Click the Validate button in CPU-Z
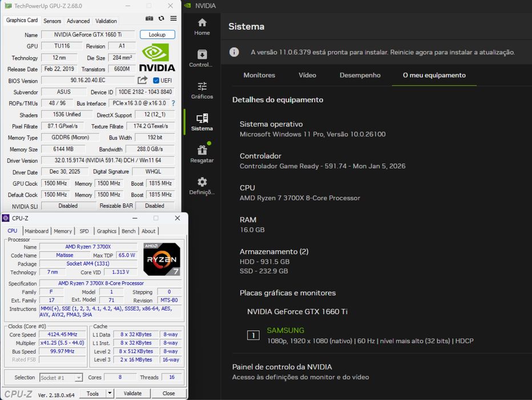Screen dimensions: 532x400 click(132, 393)
